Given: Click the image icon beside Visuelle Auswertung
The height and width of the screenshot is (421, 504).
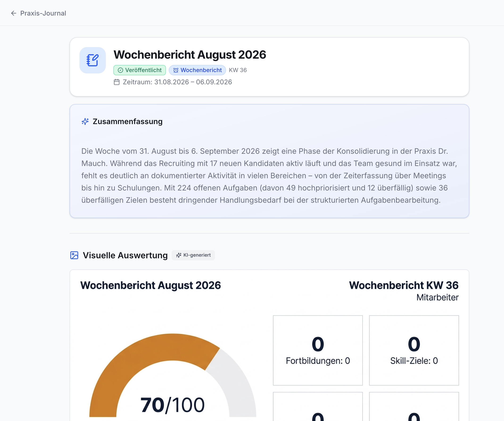Looking at the screenshot, I should point(74,255).
